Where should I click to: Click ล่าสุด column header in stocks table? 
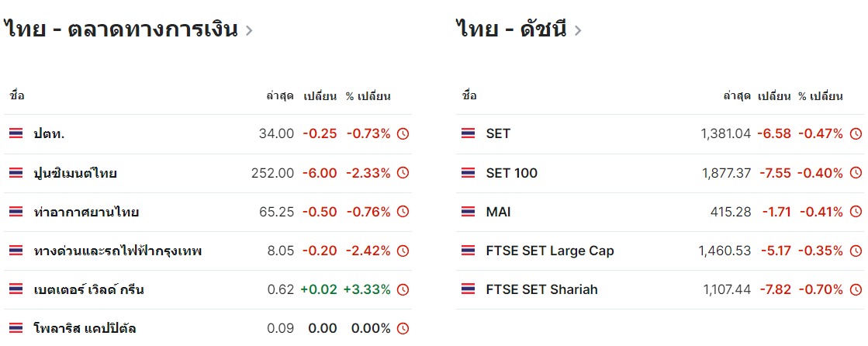pyautogui.click(x=279, y=96)
